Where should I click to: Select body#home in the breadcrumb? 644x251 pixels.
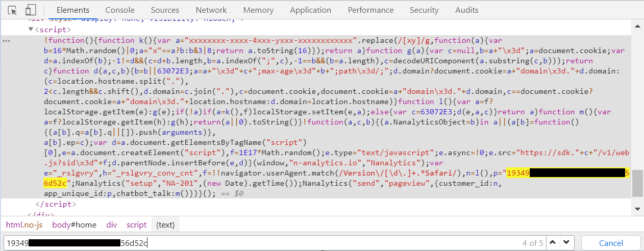(75, 224)
